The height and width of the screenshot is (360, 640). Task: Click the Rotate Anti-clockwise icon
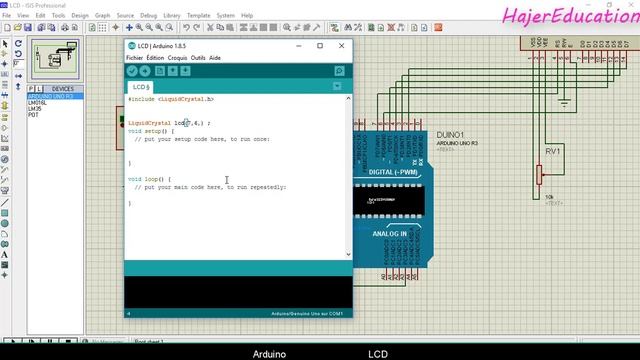coord(18,53)
